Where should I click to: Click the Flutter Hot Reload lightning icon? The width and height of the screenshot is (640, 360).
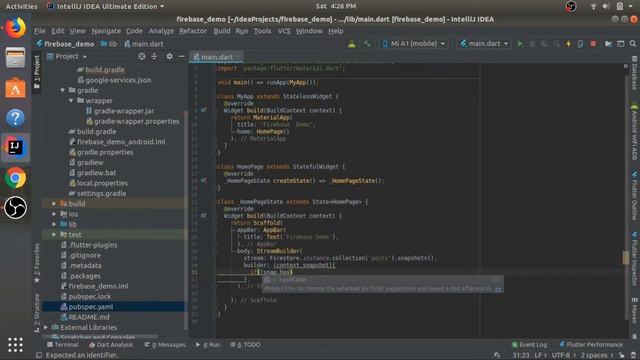tap(568, 44)
